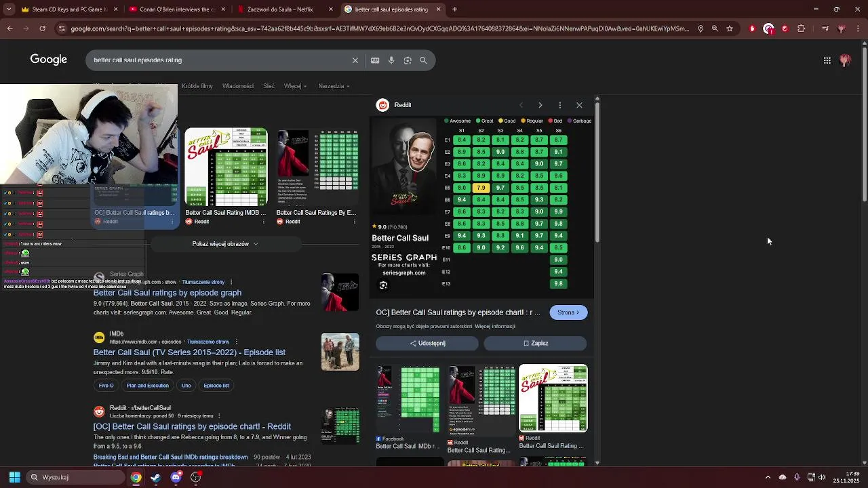The height and width of the screenshot is (488, 868).
Task: Show next image in preview panel
Action: [x=540, y=105]
